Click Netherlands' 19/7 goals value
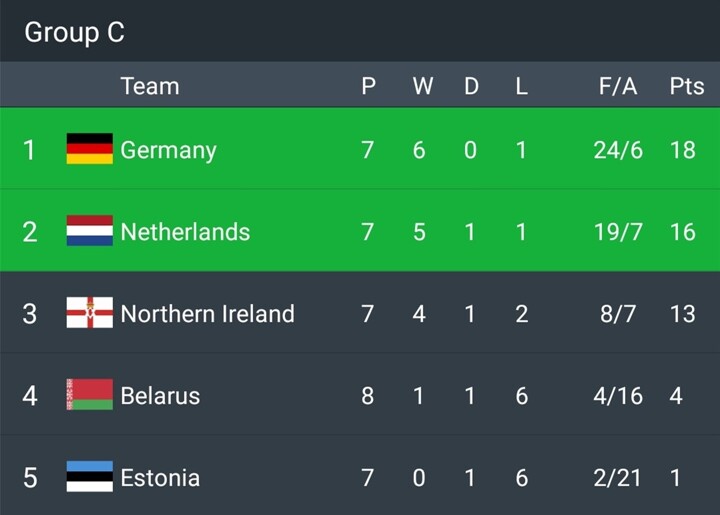The height and width of the screenshot is (515, 720). (x=618, y=232)
